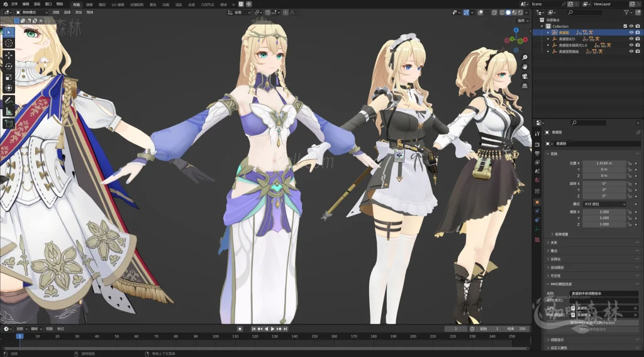Image resolution: width=644 pixels, height=357 pixels.
Task: Jump to the timeline end frame
Action: tap(285, 329)
